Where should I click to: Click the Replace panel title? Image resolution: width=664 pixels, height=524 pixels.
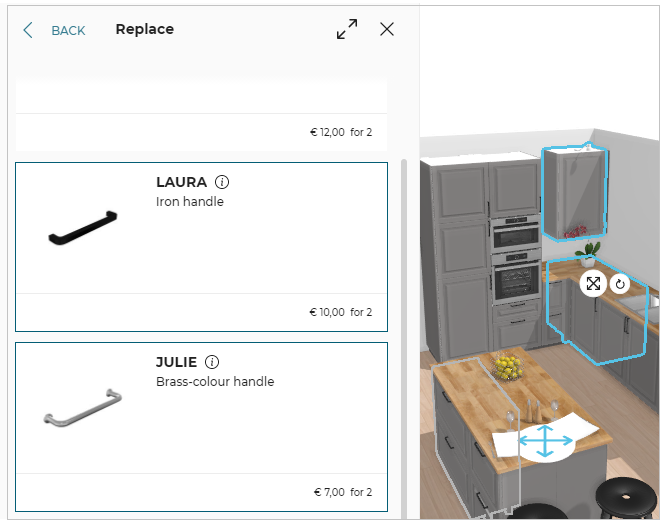click(145, 29)
